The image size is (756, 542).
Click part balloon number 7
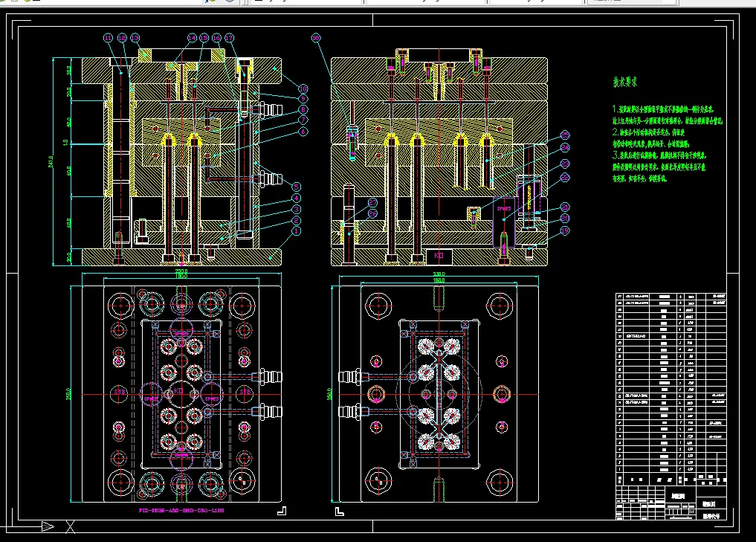click(303, 120)
